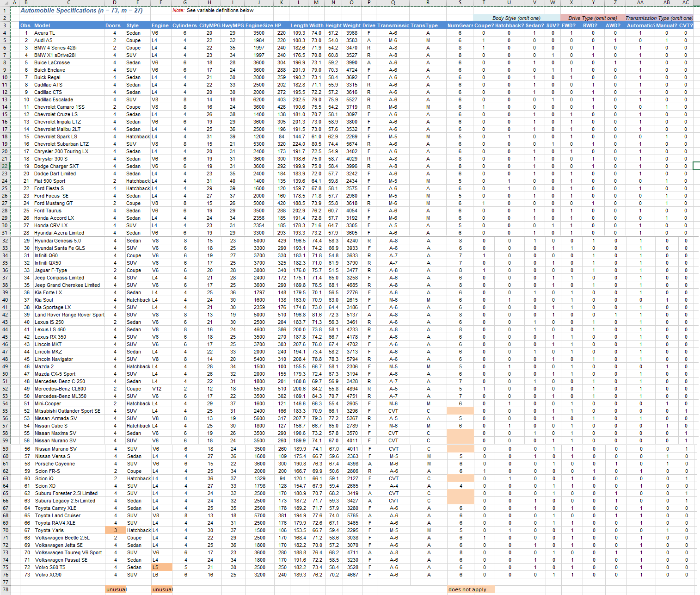
Task: Select the 'BMW X1 sDrive28i' model cell
Action: [x=69, y=55]
